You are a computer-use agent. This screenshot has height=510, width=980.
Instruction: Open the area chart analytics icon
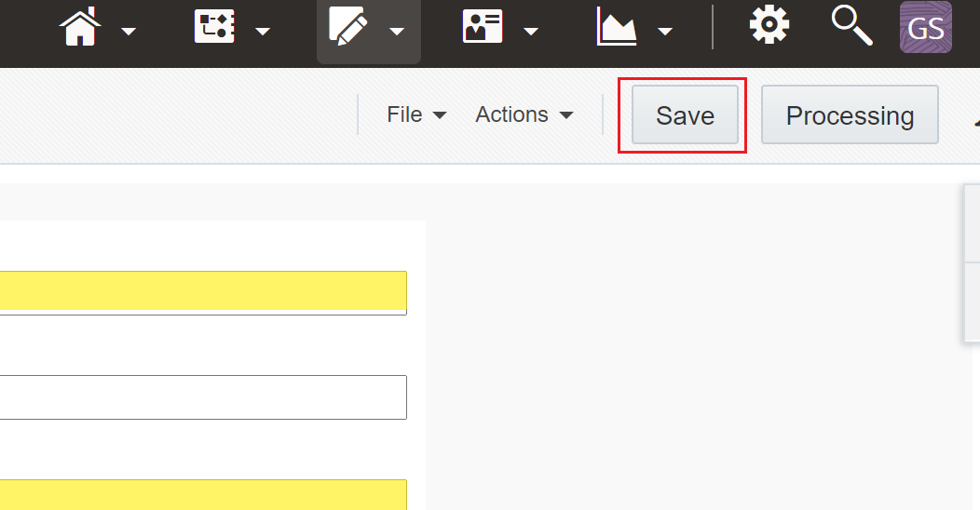click(617, 26)
